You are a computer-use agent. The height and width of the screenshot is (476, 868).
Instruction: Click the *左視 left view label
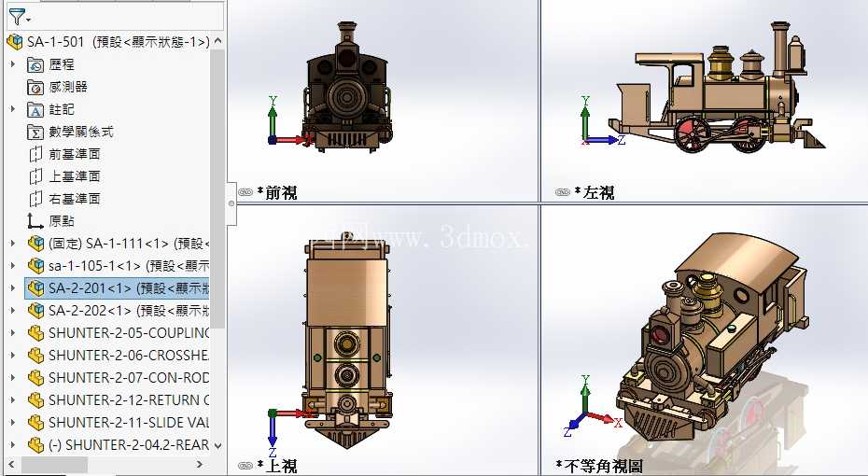pyautogui.click(x=594, y=192)
